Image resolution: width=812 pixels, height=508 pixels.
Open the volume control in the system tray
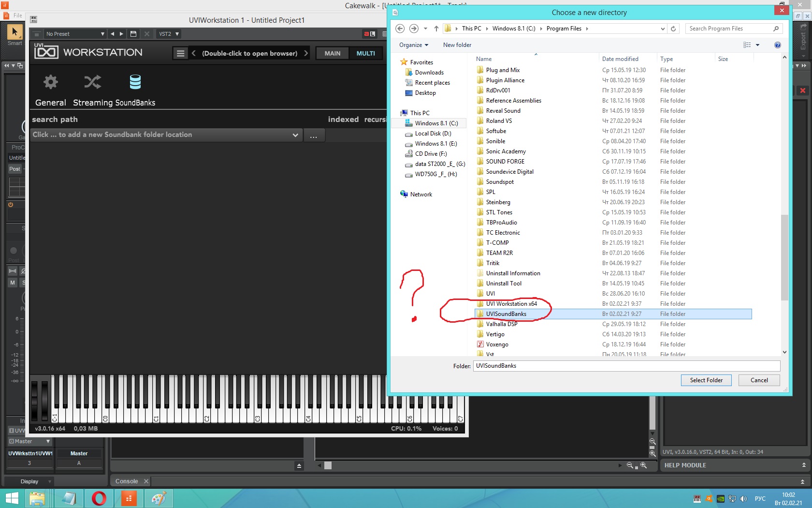(x=744, y=499)
